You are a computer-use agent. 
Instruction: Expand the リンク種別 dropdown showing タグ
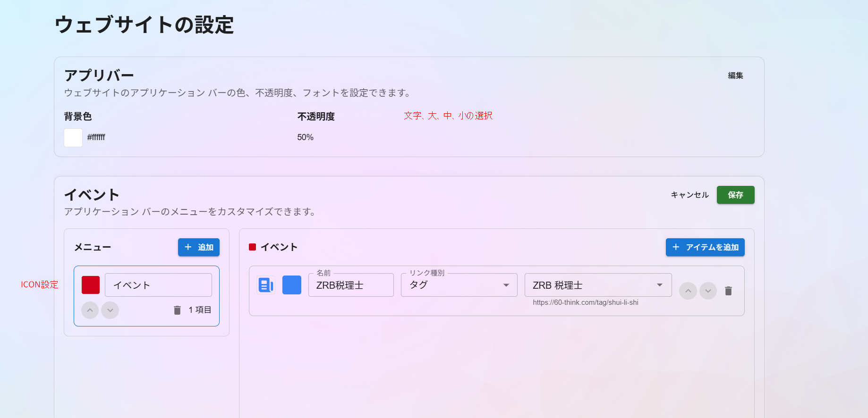[x=459, y=285]
